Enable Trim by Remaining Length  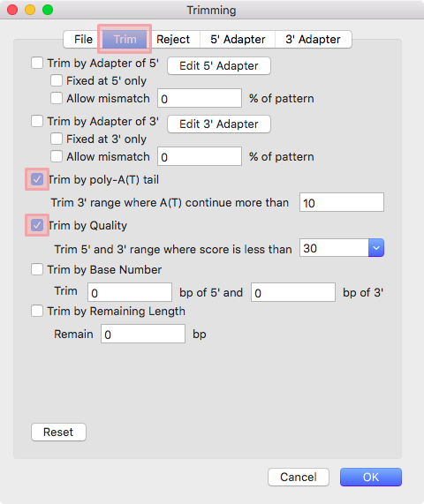pos(37,311)
